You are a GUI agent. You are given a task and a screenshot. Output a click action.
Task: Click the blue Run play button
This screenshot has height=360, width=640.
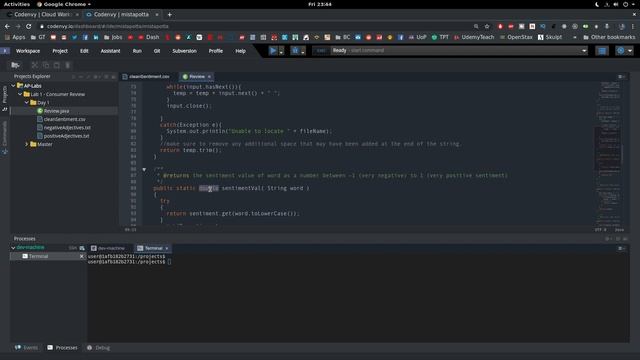pos(273,51)
